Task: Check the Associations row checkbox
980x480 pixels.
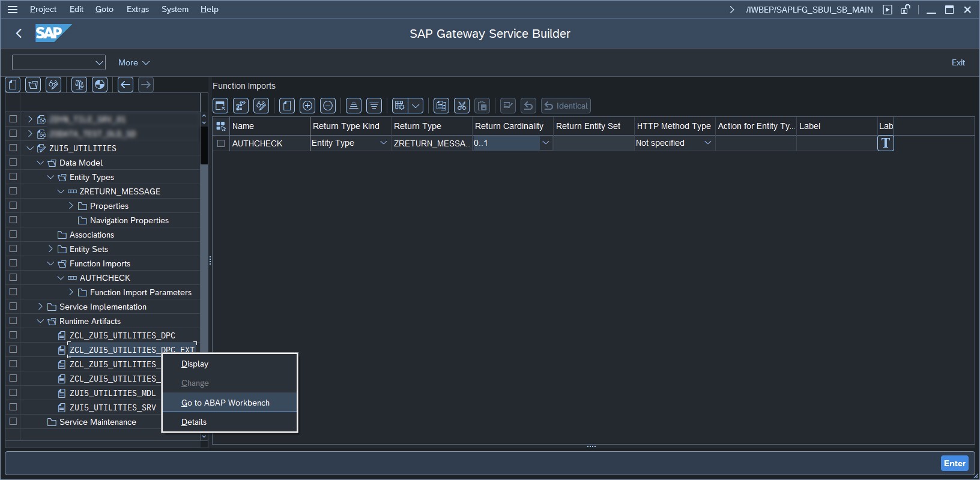Action: click(x=13, y=234)
